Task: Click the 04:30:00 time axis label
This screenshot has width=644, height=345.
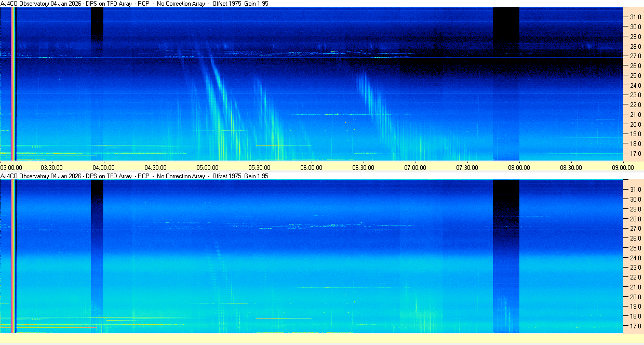Action: pyautogui.click(x=155, y=167)
